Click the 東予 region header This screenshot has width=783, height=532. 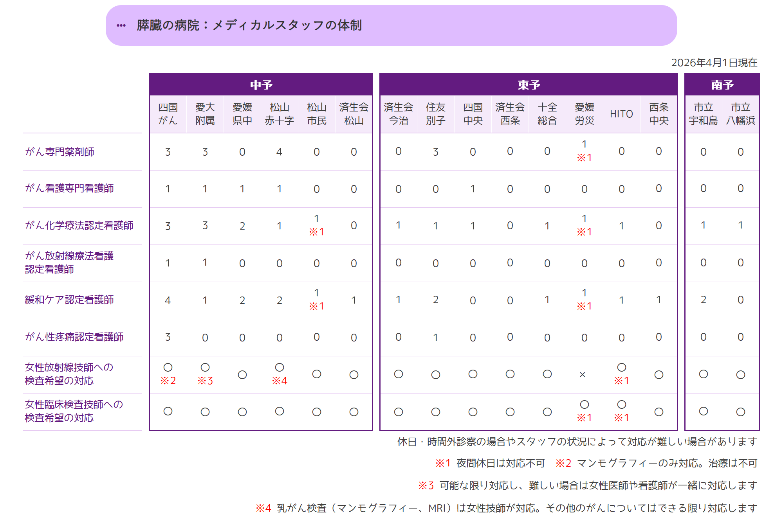tap(529, 85)
